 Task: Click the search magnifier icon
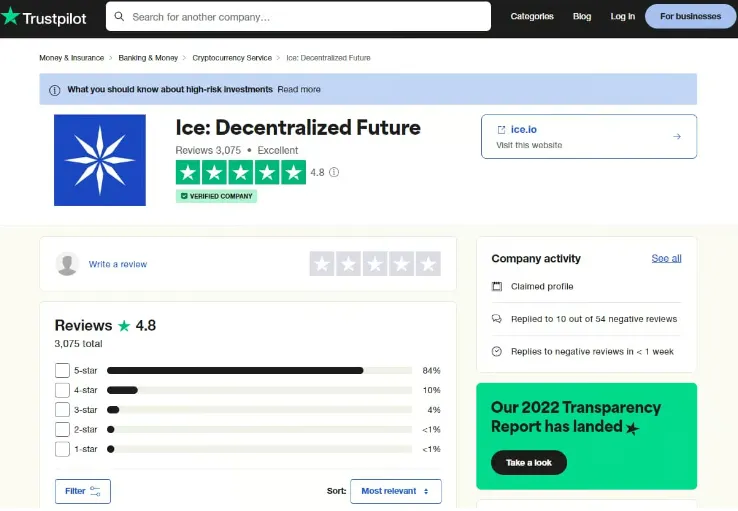pos(120,16)
